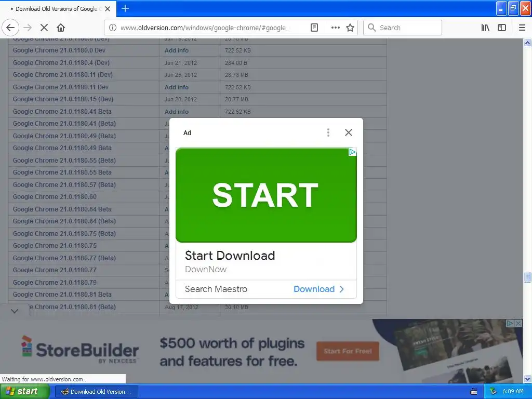
Task: Open a new tab with plus button
Action: click(125, 8)
